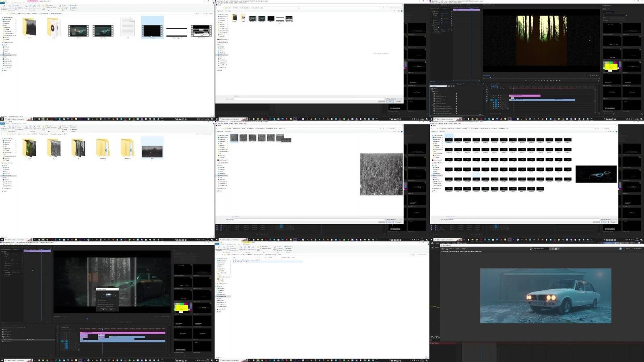Select the glitchy video thumbnail in the open-file dialog
This screenshot has width=644, height=362.
pyautogui.click(x=289, y=19)
